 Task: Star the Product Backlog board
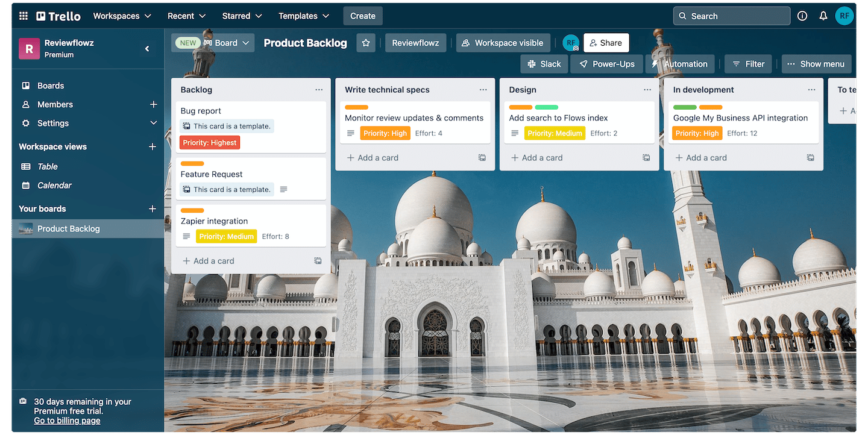(366, 43)
